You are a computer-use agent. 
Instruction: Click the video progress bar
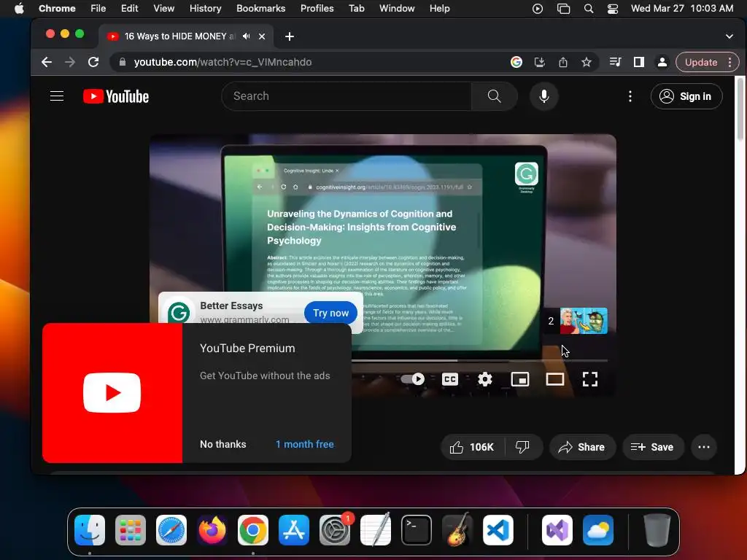(x=479, y=360)
